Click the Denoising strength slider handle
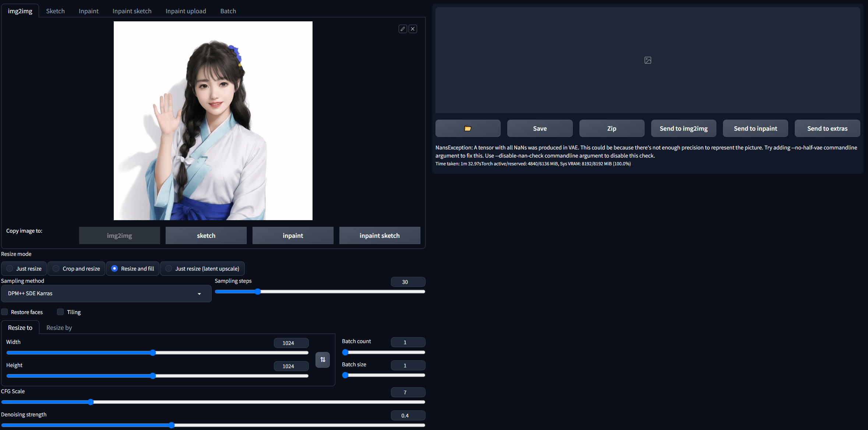This screenshot has height=430, width=868. click(x=172, y=425)
